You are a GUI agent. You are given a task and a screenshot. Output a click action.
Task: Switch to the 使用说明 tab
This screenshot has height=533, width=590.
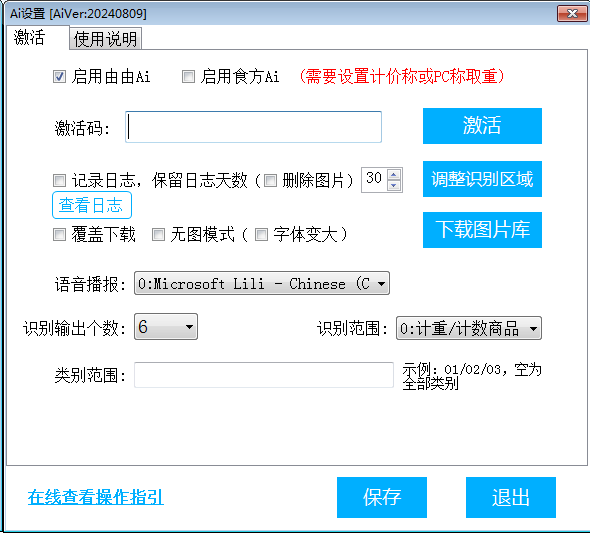point(105,39)
